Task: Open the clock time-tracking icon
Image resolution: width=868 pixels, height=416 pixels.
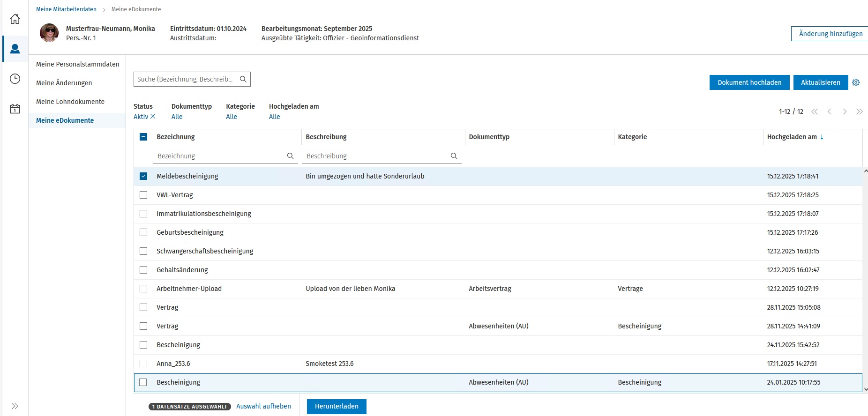Action: tap(15, 79)
